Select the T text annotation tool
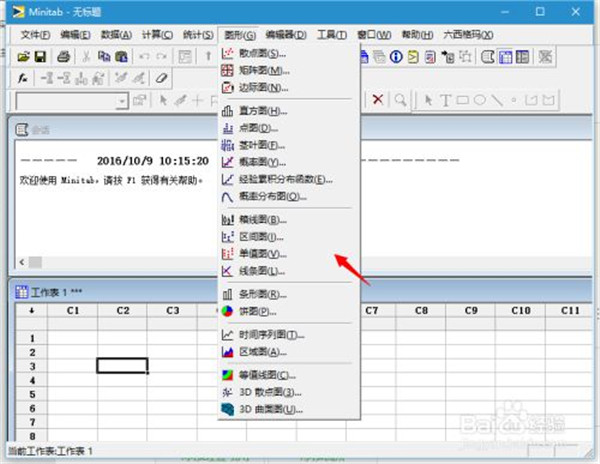Image resolution: width=600 pixels, height=464 pixels. pyautogui.click(x=445, y=100)
